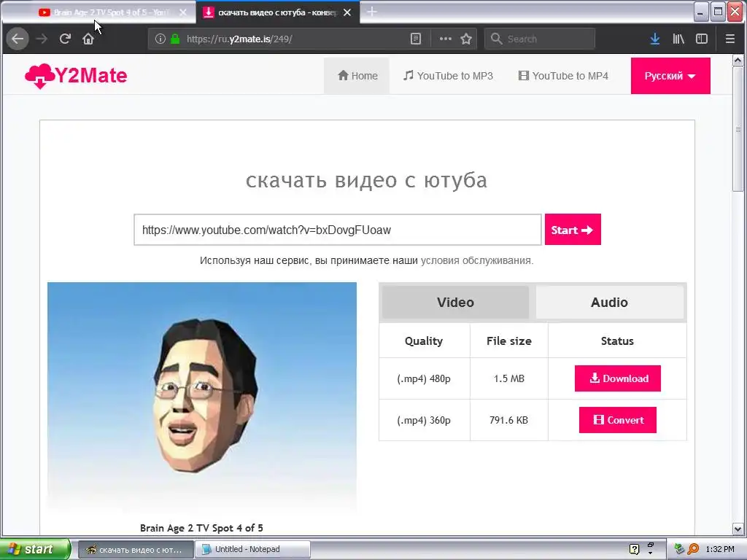Close the Brain Age YouTube tab
747x560 pixels.
pyautogui.click(x=183, y=12)
